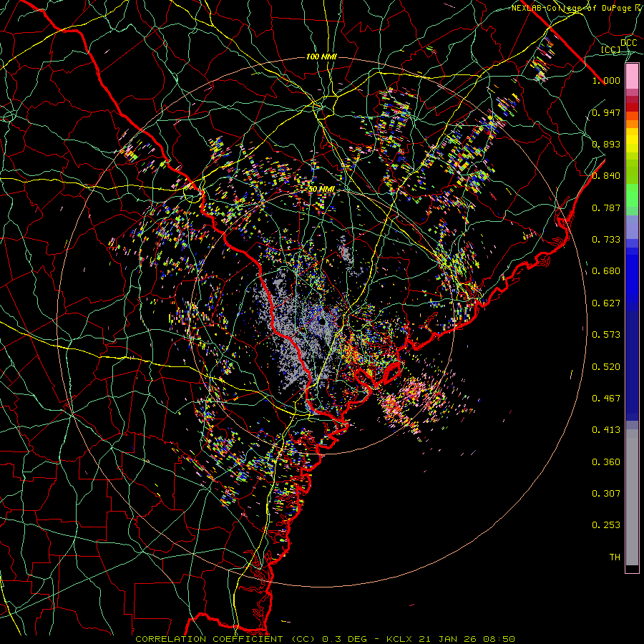Click the [CC] product label
Screen dimensions: 644x644
(x=611, y=49)
